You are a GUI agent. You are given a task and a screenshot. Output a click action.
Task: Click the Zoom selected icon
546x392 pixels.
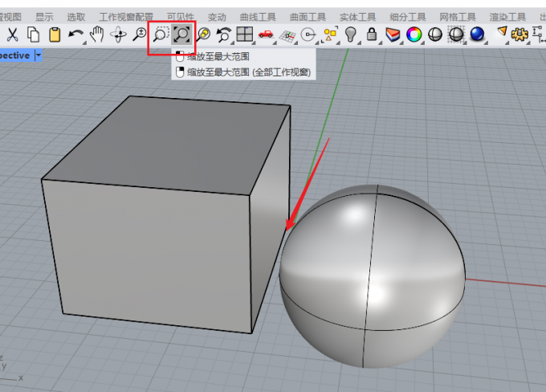tap(203, 35)
